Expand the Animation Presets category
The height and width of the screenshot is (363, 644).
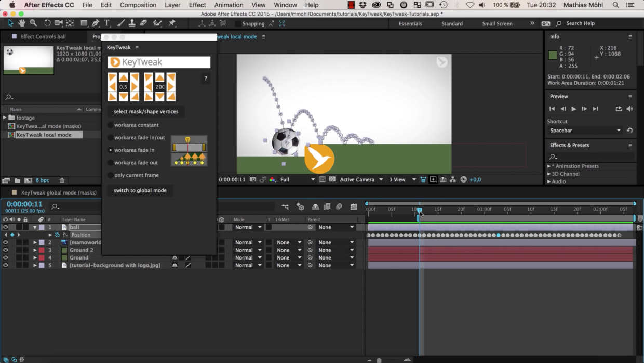[549, 166]
